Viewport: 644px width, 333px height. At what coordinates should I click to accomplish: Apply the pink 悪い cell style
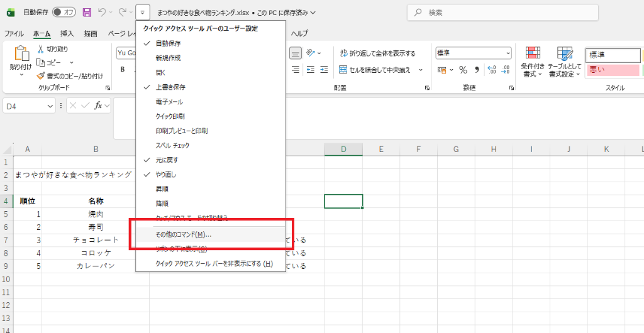pos(612,70)
